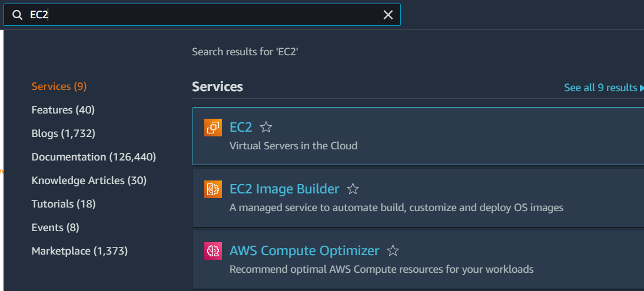Show Events (8) results
The height and width of the screenshot is (291, 644).
55,228
